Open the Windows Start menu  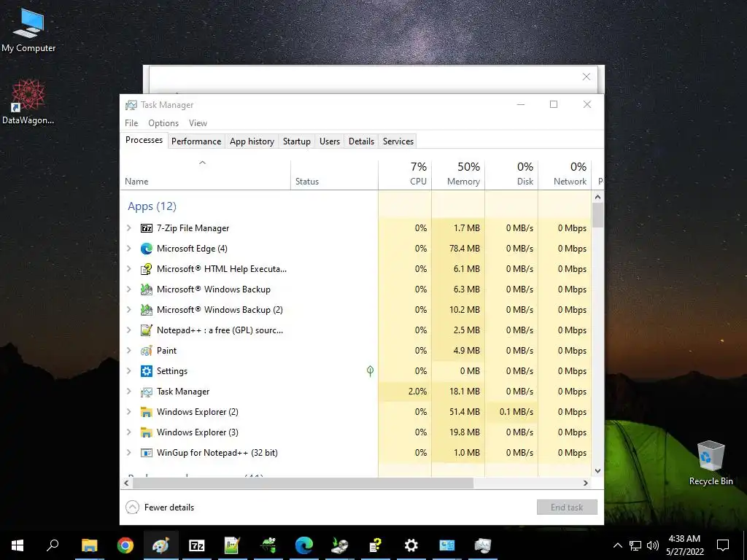coord(18,545)
